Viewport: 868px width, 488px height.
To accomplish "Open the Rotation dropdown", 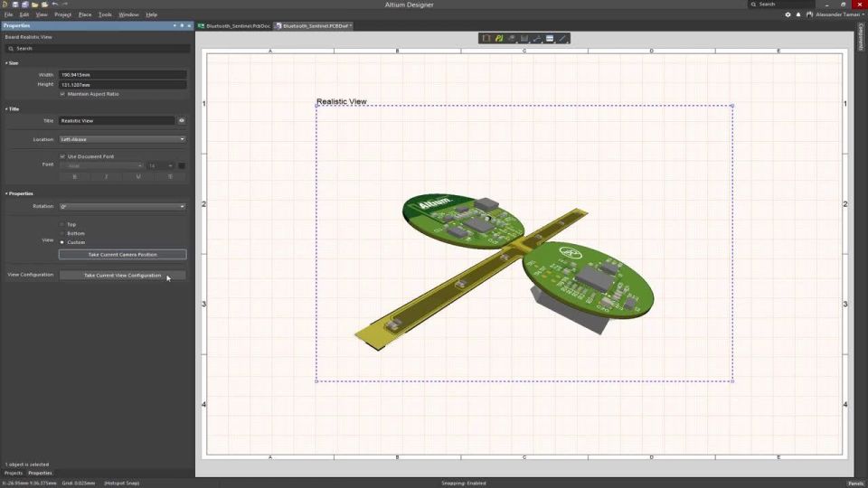I will click(x=122, y=206).
